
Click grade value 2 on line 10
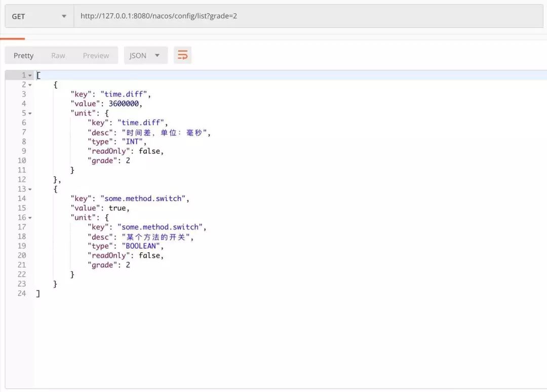128,161
